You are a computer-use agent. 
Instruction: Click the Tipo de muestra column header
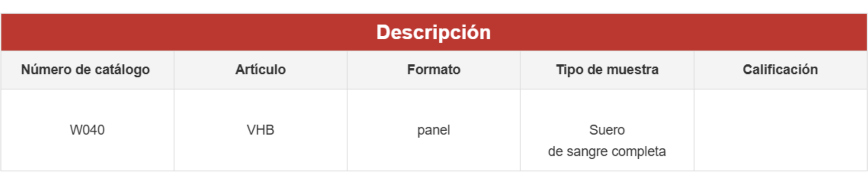[607, 70]
